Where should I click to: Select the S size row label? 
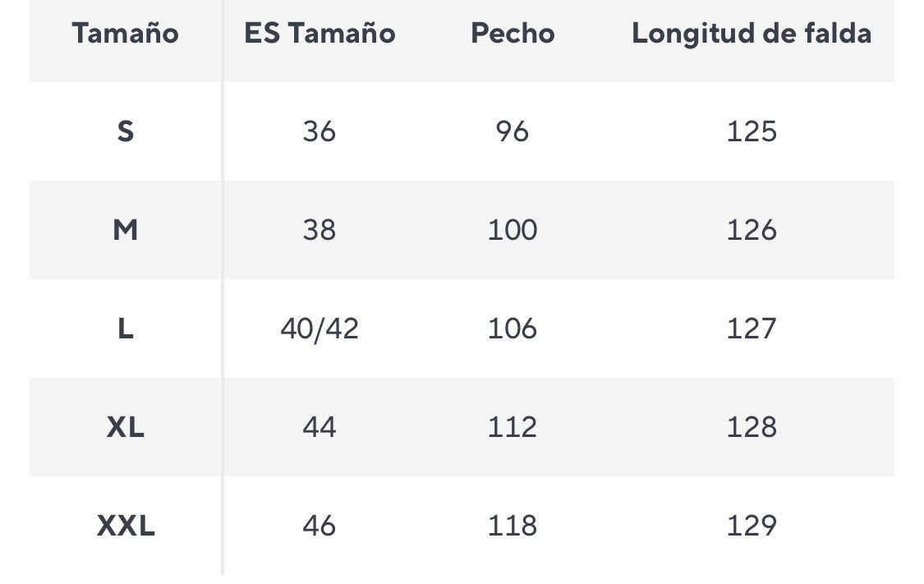point(125,131)
